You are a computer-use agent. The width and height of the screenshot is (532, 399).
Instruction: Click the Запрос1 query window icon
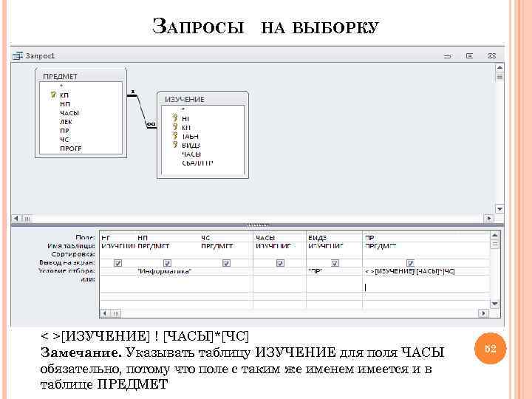(18, 56)
